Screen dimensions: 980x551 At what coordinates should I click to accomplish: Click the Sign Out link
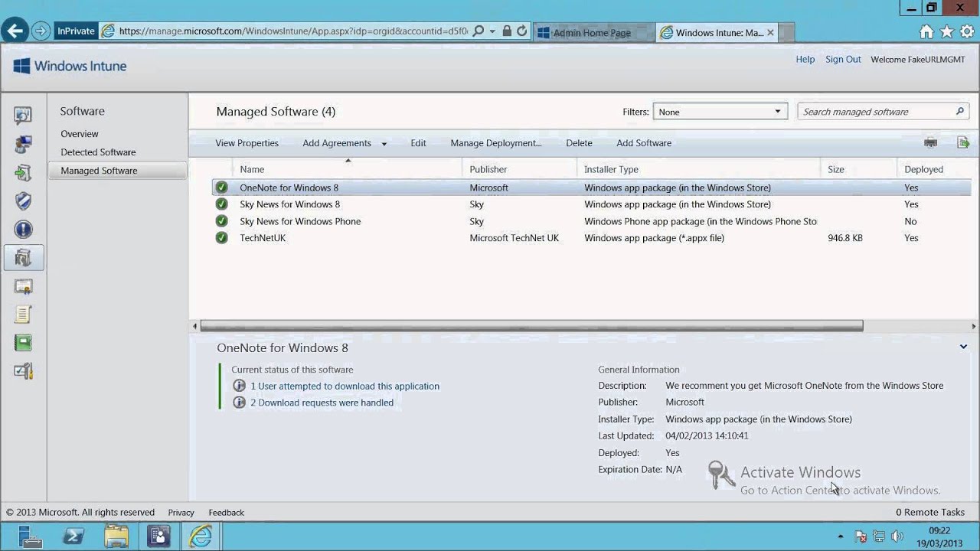pos(843,59)
